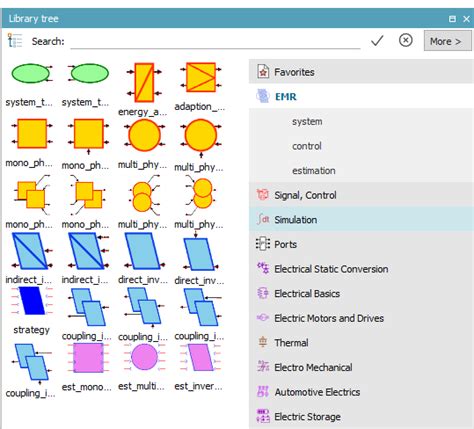Pick the est_inver pink parallelogram element
This screenshot has width=474, height=429.
point(200,357)
